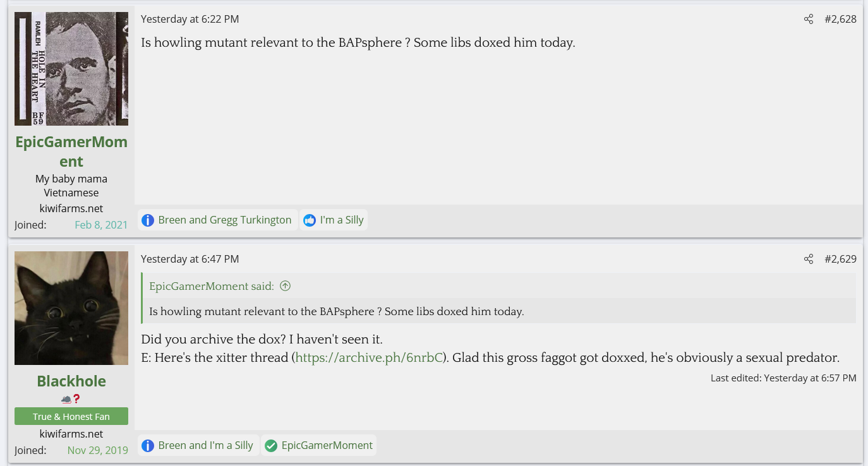This screenshot has height=466, width=868.
Task: Open EpicGamerMoment's avatar image
Action: click(x=71, y=69)
